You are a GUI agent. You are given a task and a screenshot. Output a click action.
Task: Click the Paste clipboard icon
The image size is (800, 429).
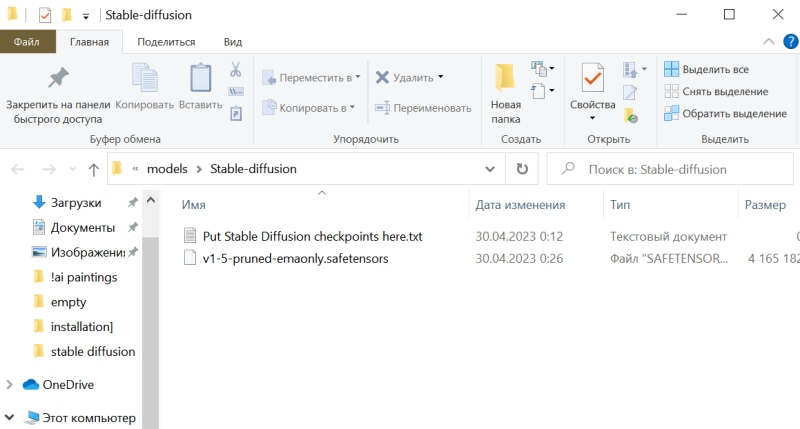[200, 78]
